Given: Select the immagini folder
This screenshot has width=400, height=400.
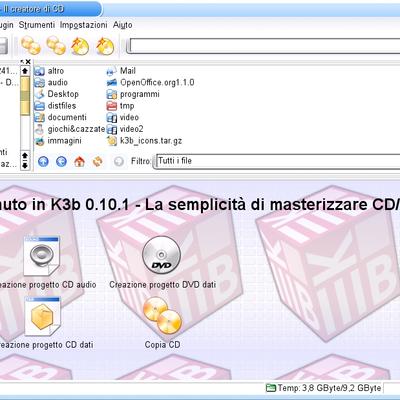Looking at the screenshot, I should (x=58, y=141).
